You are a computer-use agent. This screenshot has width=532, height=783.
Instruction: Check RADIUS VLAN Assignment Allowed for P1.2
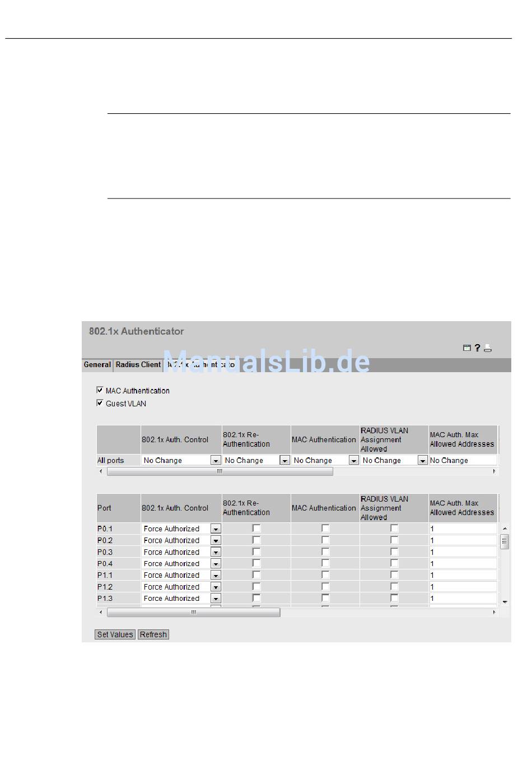pos(394,586)
